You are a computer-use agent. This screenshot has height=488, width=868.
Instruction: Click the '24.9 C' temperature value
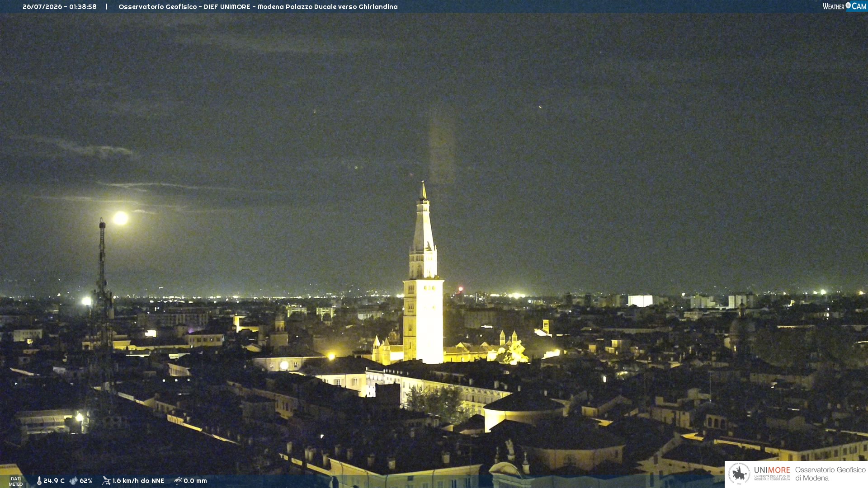coord(54,481)
